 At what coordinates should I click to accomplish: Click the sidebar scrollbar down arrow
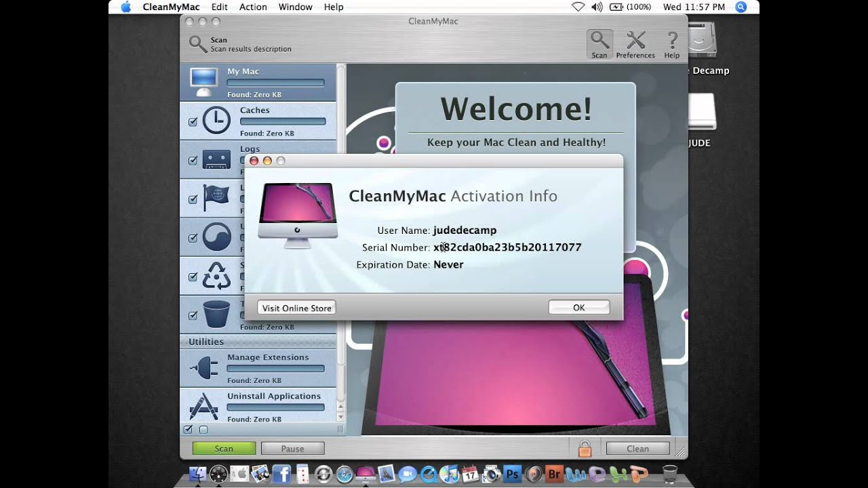341,417
